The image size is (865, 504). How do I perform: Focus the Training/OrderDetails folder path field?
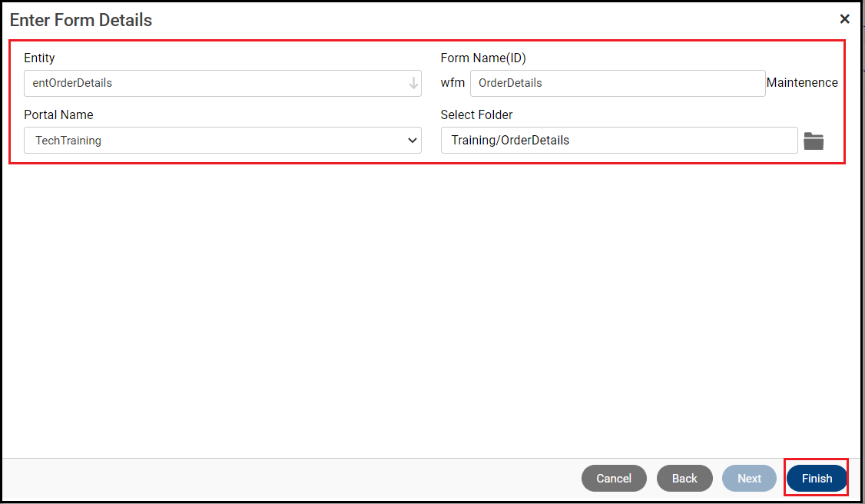click(x=618, y=140)
